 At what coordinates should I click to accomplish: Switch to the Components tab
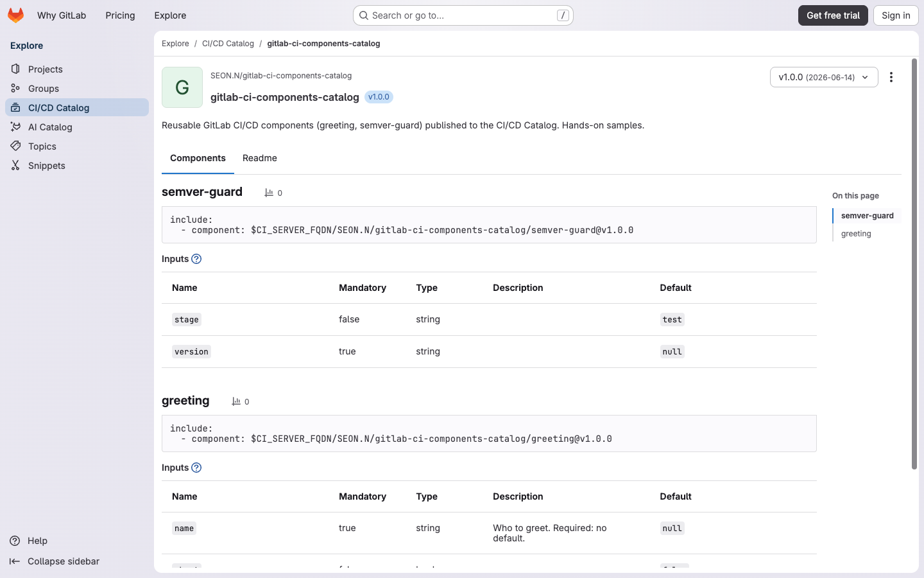pos(198,158)
